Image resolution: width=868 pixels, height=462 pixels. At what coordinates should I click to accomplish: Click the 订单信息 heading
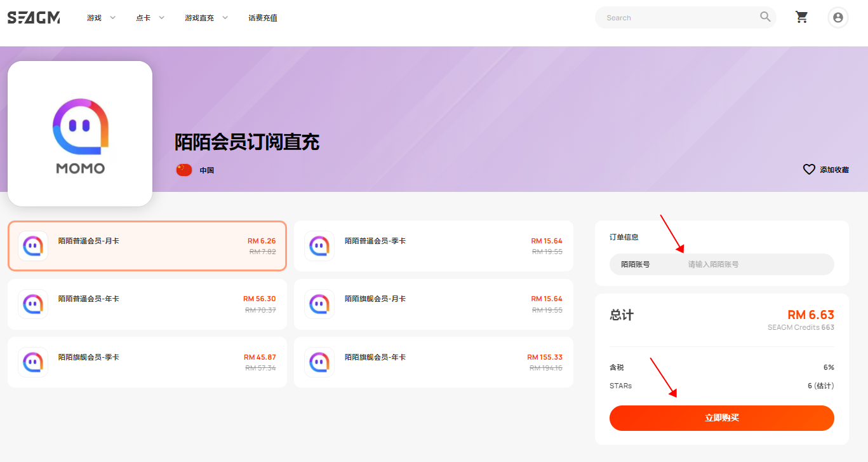tap(624, 237)
